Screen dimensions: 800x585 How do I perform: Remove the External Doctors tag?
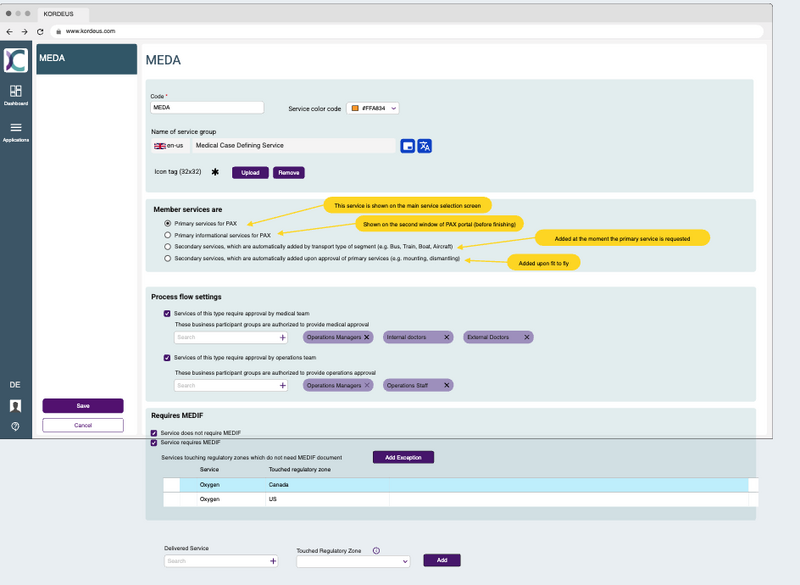[x=525, y=338]
